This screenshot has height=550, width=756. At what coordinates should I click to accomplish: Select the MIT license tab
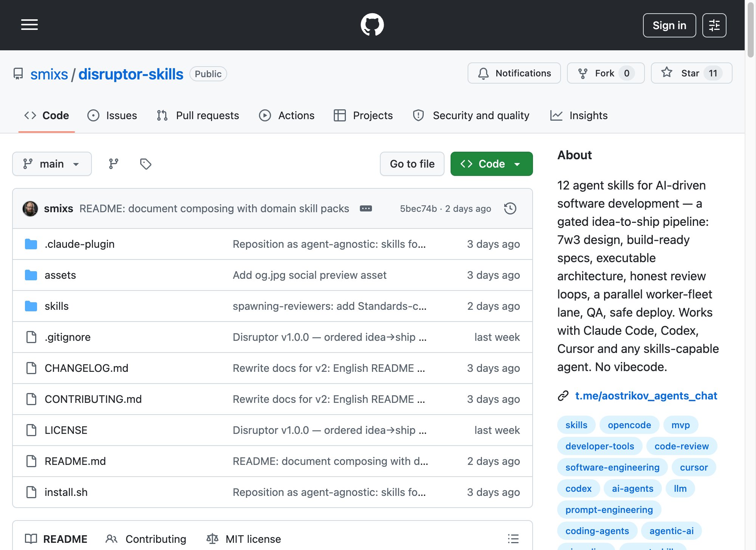tap(243, 539)
